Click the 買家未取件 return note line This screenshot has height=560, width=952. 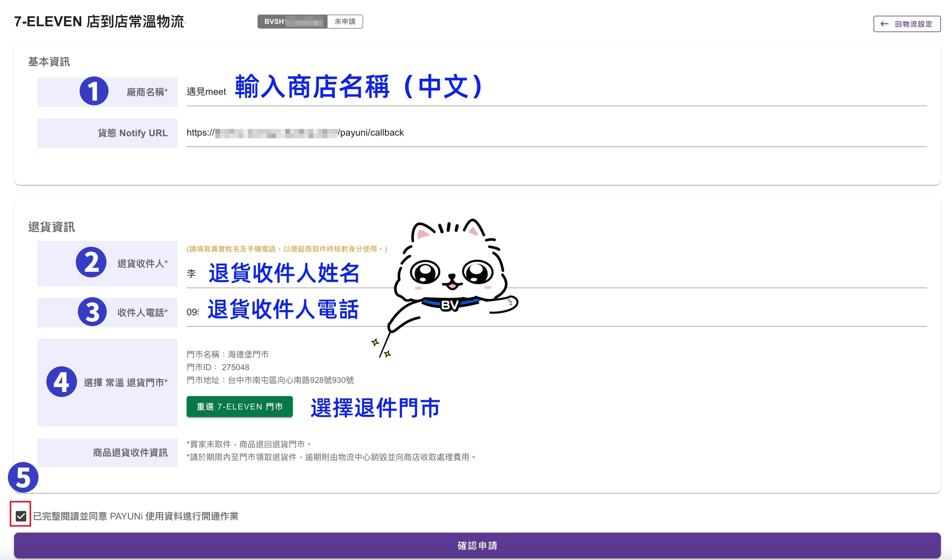point(249,444)
